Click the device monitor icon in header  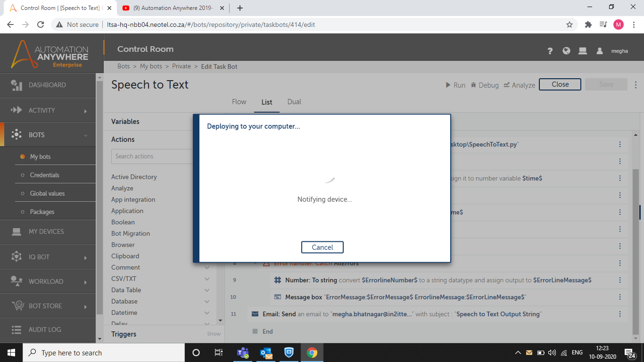point(583,51)
